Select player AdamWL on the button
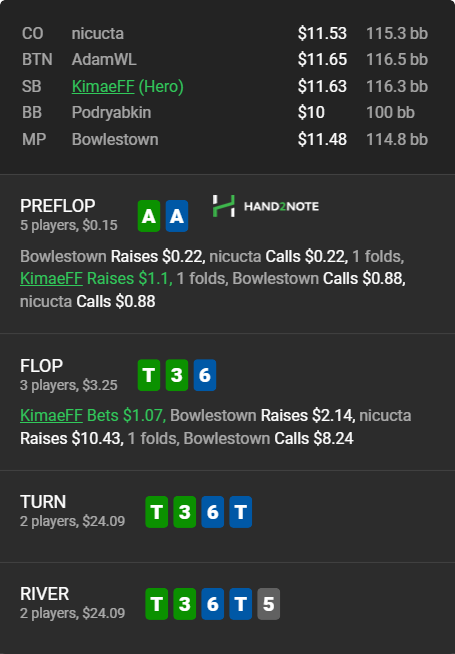The width and height of the screenshot is (455, 654). tap(104, 59)
